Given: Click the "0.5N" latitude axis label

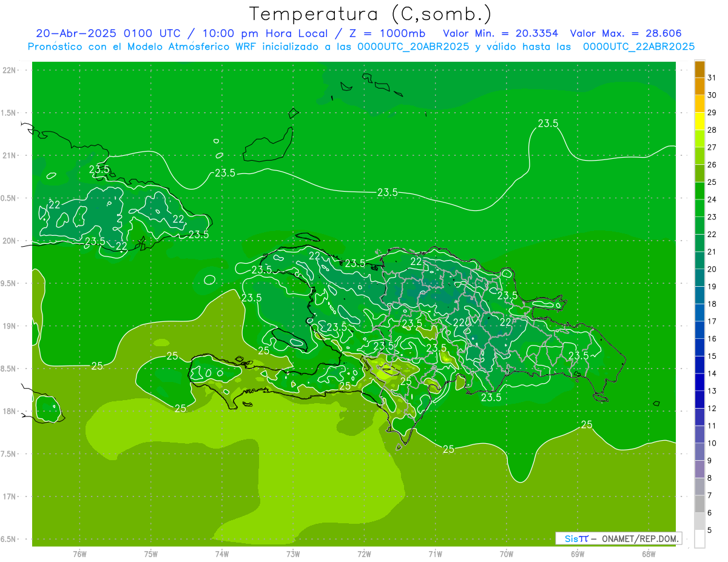Looking at the screenshot, I should pyautogui.click(x=9, y=198).
